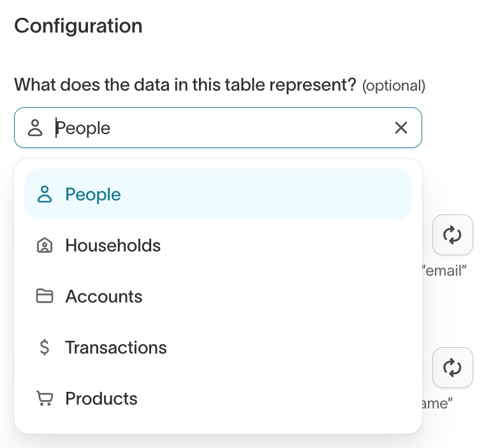Click the folder icon next to Accounts
The image size is (500, 448).
point(45,297)
